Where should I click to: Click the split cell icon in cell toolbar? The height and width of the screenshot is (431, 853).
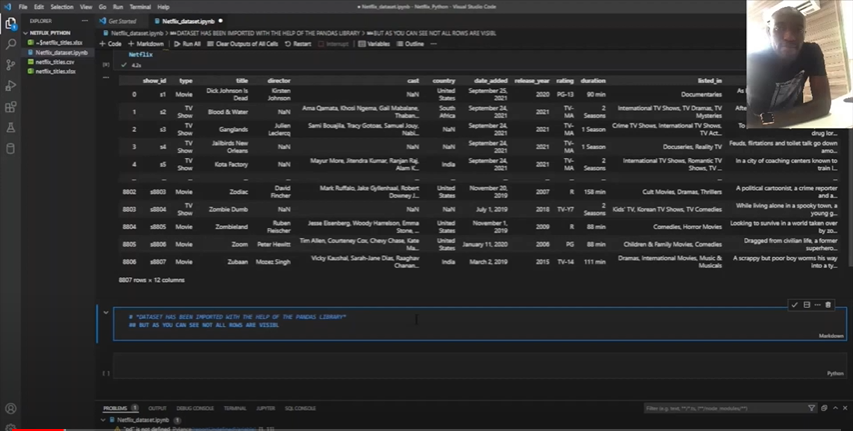pos(806,305)
